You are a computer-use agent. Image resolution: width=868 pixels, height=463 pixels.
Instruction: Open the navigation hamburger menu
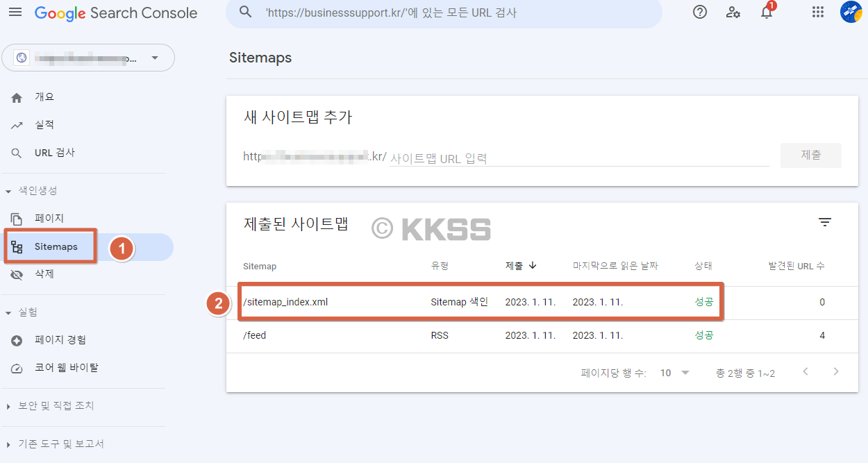pos(15,12)
